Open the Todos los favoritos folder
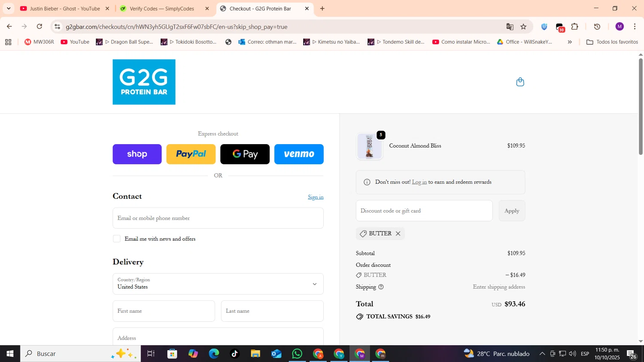 coord(612,42)
